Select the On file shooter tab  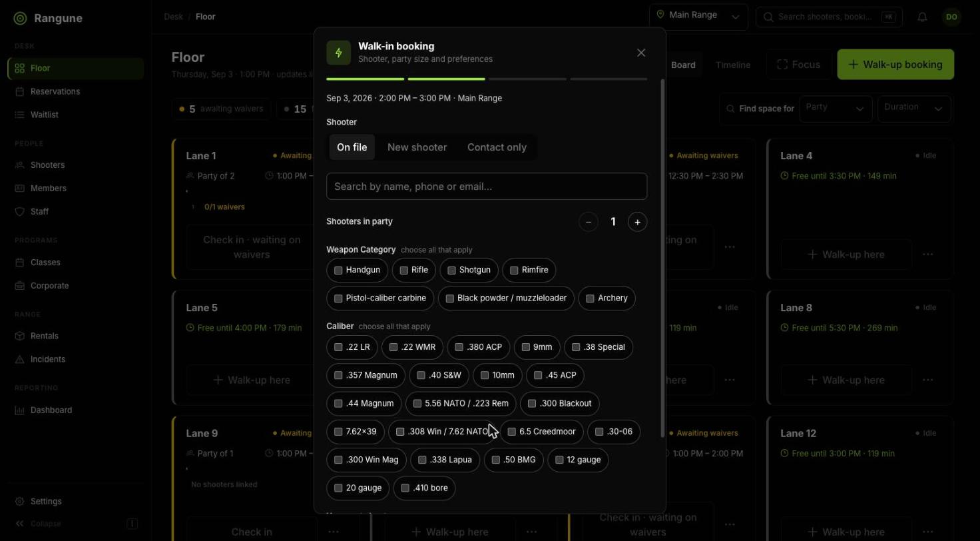pyautogui.click(x=352, y=147)
